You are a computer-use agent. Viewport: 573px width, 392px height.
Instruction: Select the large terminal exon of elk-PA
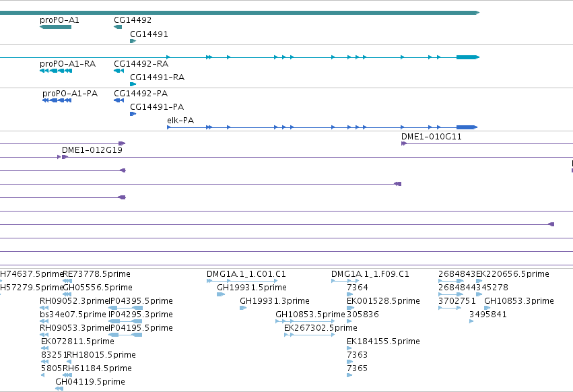coord(467,127)
